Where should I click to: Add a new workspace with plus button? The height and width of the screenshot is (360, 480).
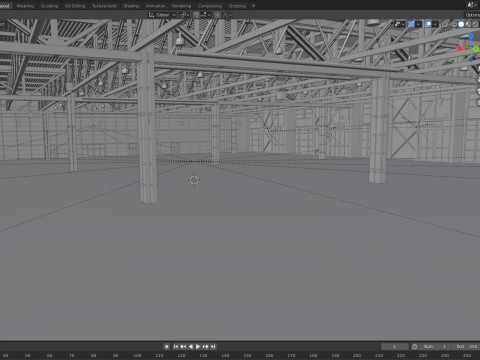(x=253, y=6)
